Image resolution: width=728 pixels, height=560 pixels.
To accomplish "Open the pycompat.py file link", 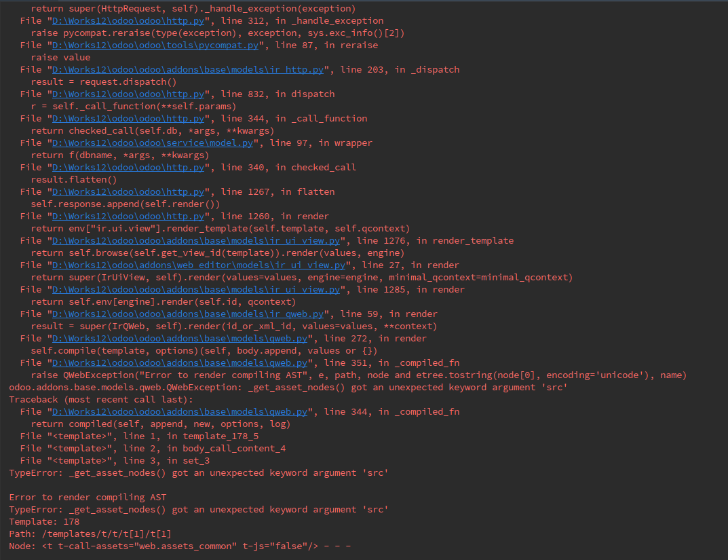I will click(155, 45).
